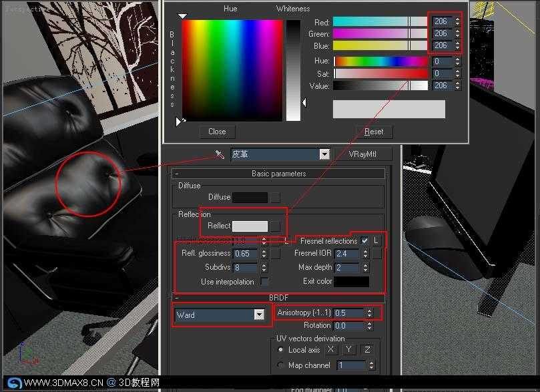Choose the Z local axis button
The width and height of the screenshot is (540, 392).
pyautogui.click(x=367, y=350)
